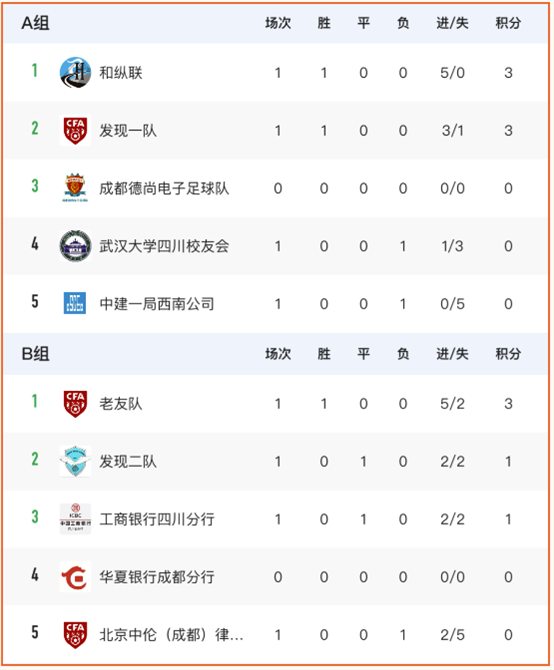Select 北京中伦（成都）律 CFA shield logo
This screenshot has width=554, height=670.
[75, 635]
